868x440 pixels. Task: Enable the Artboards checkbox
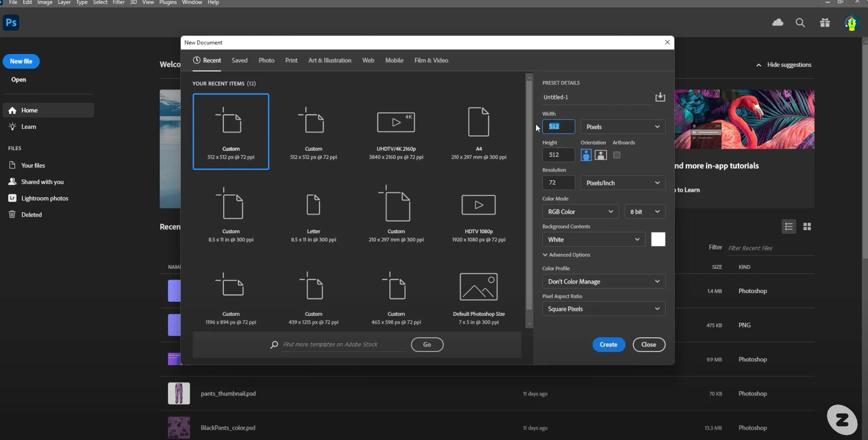[617, 155]
